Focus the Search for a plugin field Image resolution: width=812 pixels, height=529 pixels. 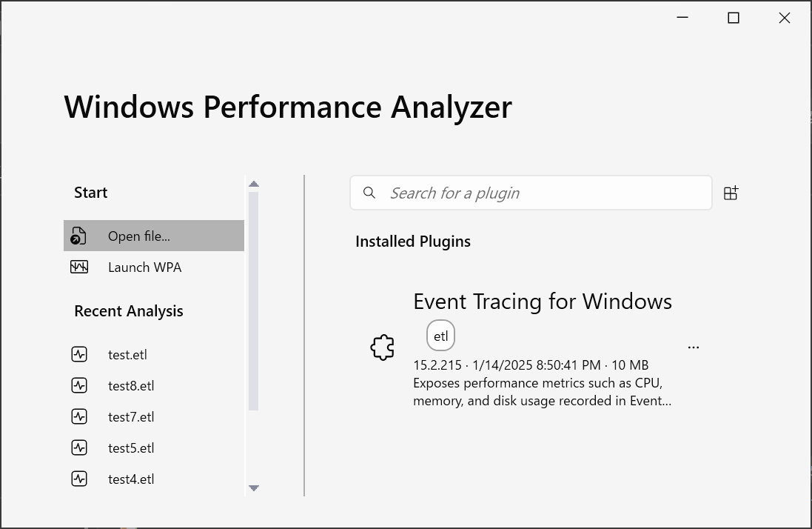point(540,193)
